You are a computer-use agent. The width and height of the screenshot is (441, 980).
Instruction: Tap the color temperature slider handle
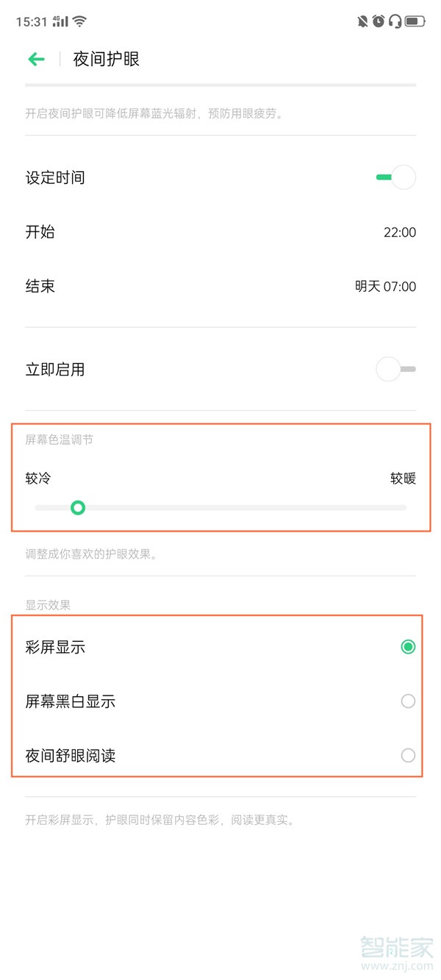(x=79, y=507)
